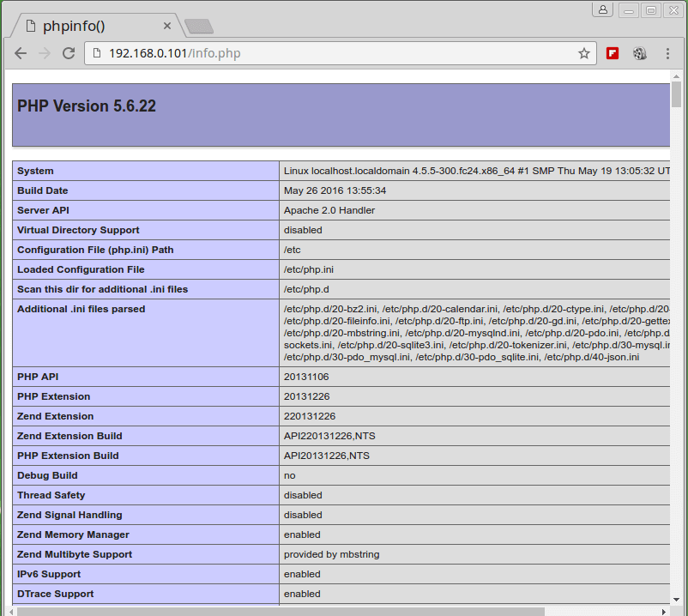Click the PHP Version 5.6.22 heading
688x616 pixels.
[87, 106]
